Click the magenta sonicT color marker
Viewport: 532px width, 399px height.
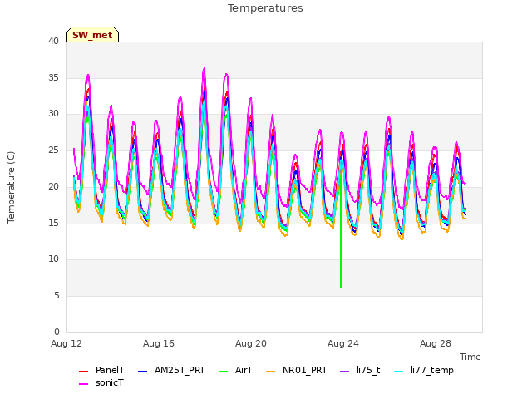83,384
